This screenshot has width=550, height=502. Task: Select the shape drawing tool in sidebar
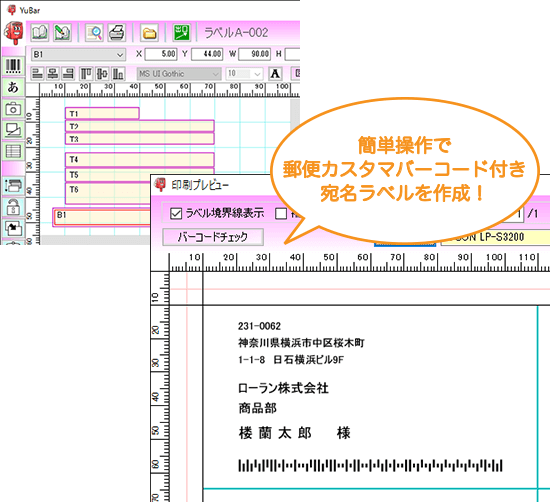point(13,130)
